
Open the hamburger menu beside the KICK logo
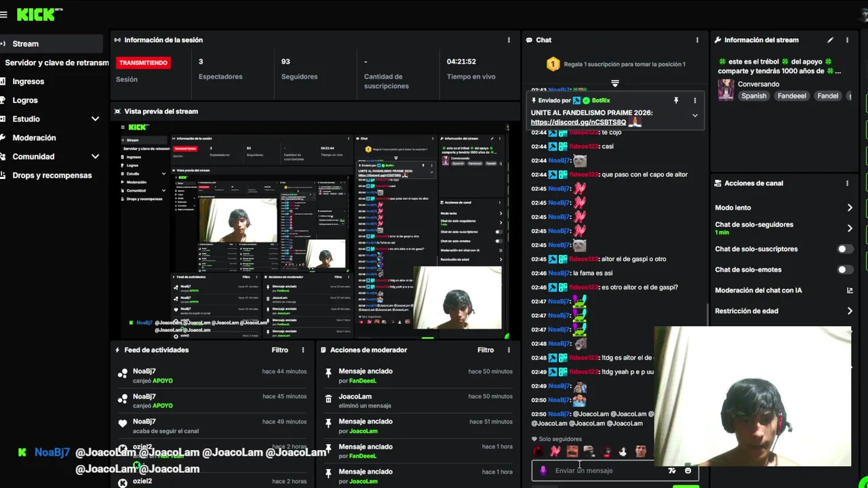3,14
